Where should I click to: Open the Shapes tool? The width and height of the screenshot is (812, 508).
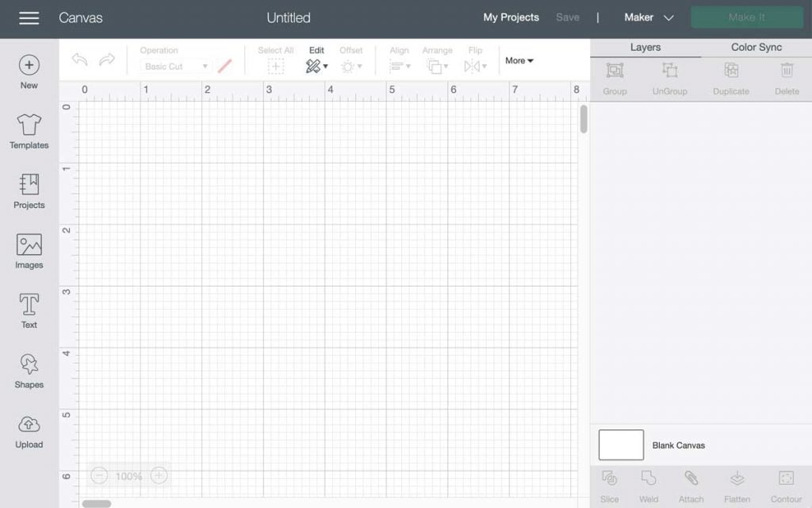point(29,371)
